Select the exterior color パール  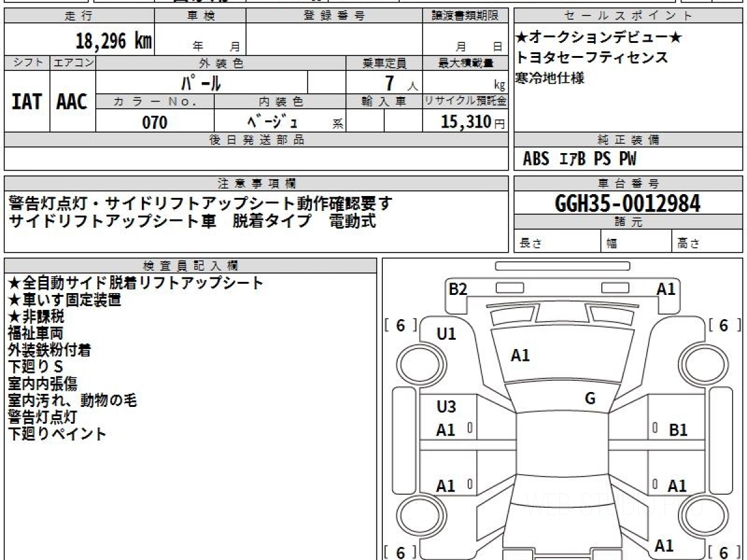[x=201, y=82]
